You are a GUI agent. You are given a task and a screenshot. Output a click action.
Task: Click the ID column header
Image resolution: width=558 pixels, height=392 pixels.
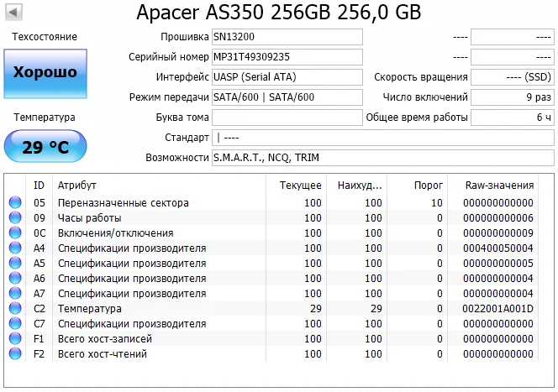coord(39,186)
